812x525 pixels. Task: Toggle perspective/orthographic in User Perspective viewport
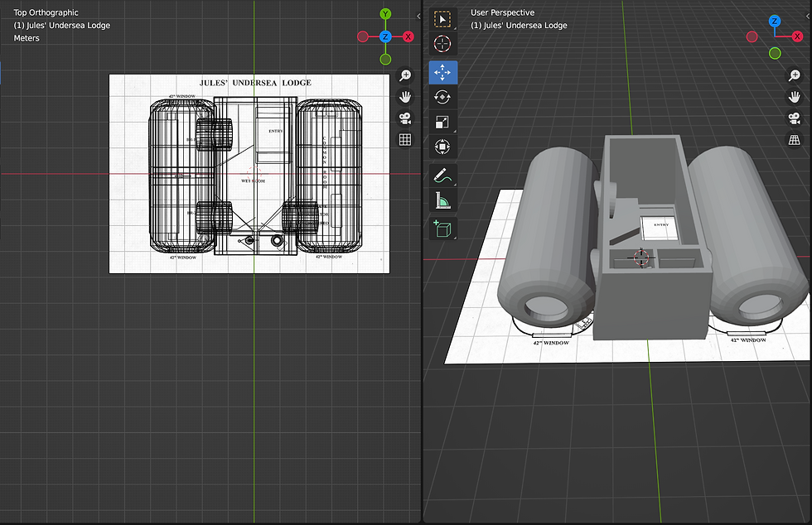coord(794,139)
